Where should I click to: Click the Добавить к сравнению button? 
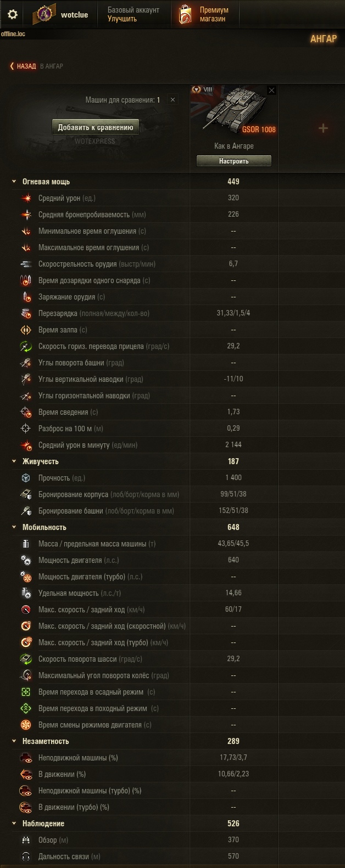[96, 127]
